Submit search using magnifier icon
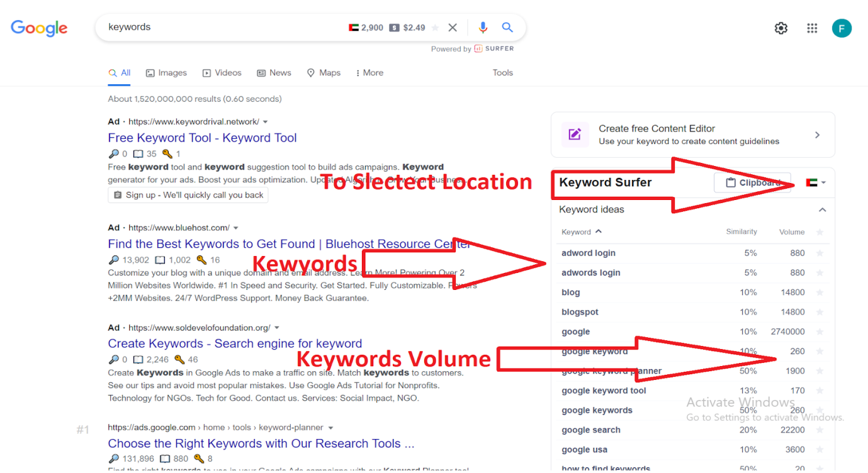 click(507, 28)
